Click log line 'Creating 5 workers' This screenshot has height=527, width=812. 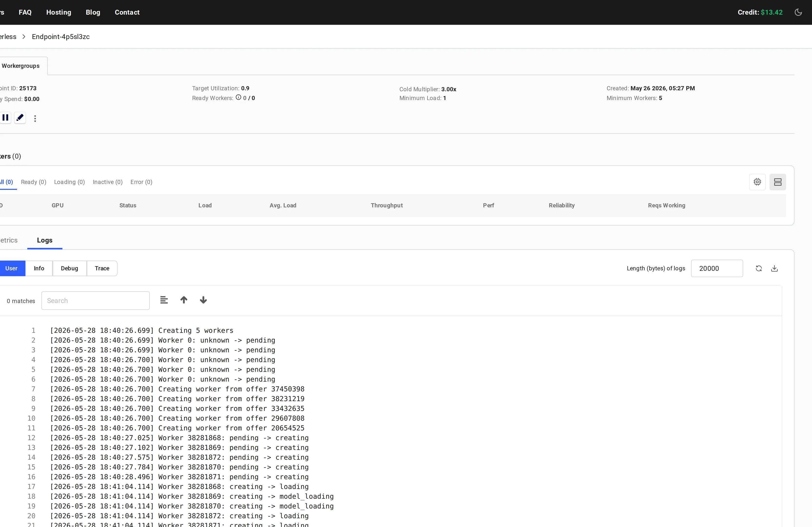142,330
